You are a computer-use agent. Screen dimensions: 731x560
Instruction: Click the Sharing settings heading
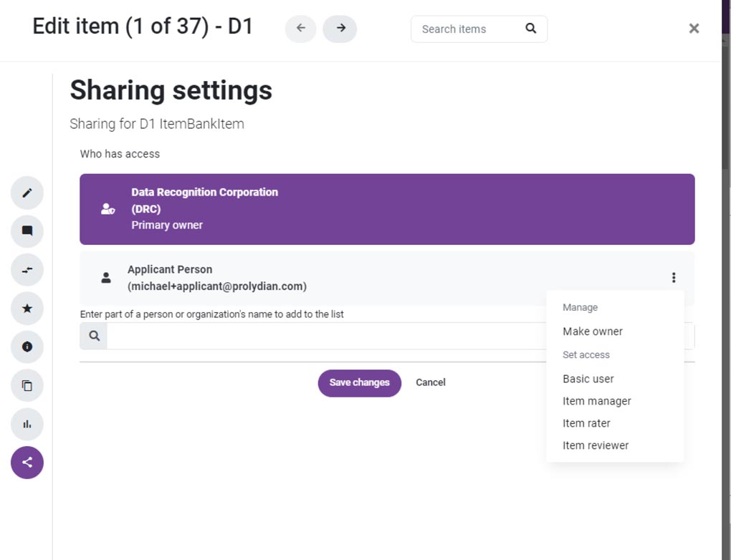[x=171, y=90]
